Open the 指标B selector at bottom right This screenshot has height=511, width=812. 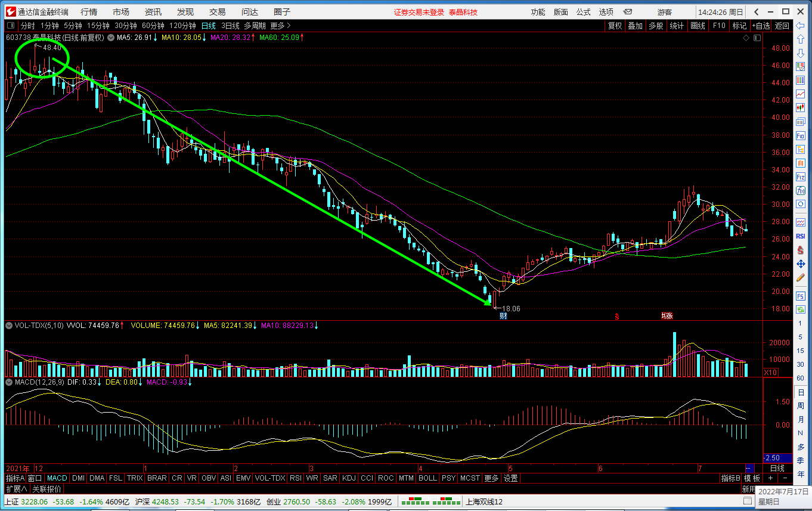(x=730, y=478)
